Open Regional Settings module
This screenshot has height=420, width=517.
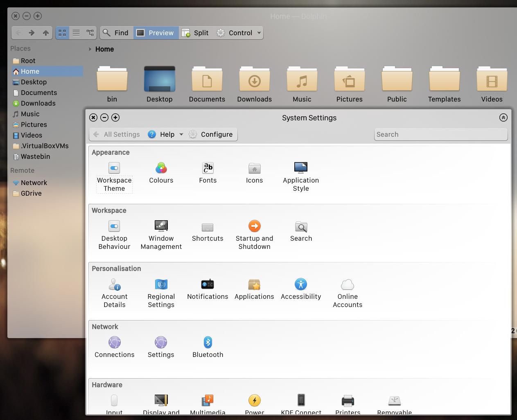(x=161, y=293)
